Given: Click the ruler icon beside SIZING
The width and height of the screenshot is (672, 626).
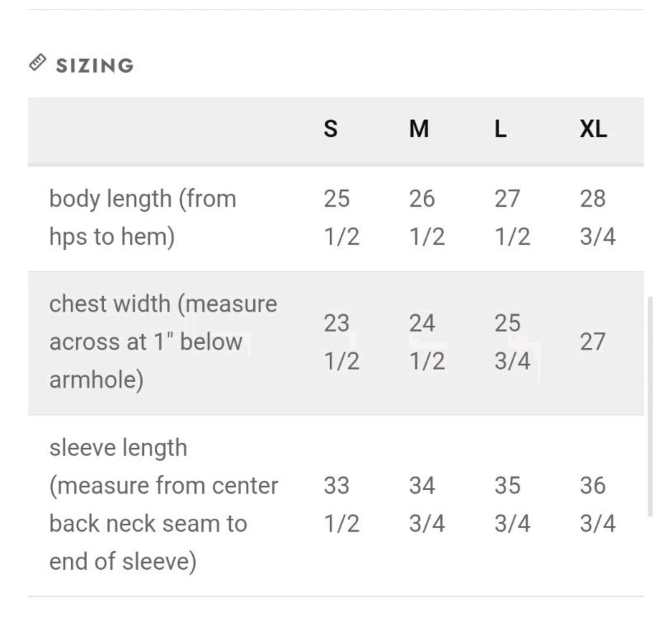Looking at the screenshot, I should pos(38,62).
